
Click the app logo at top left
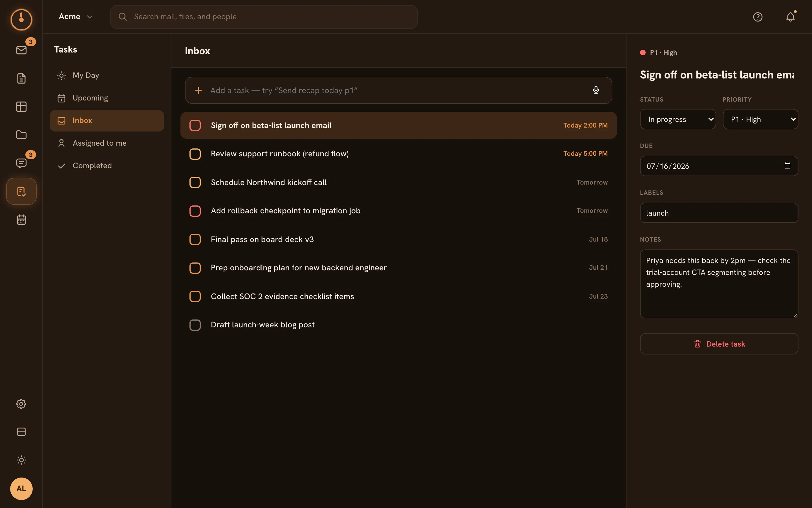(x=21, y=19)
